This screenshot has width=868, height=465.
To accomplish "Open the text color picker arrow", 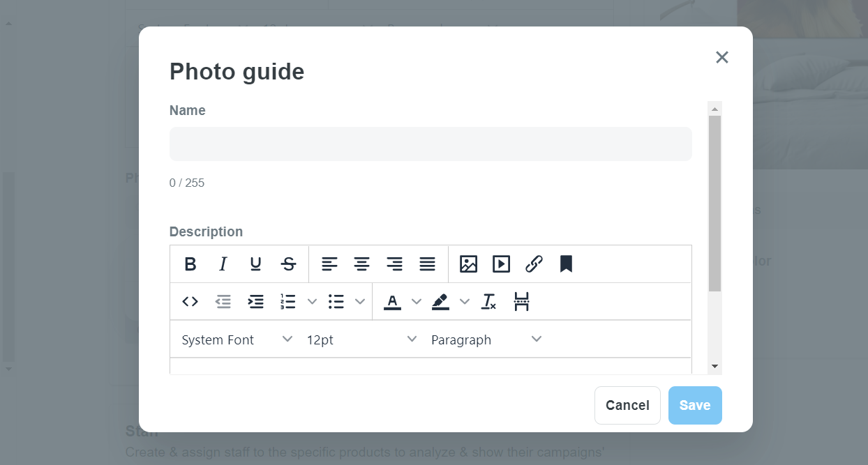I will tap(417, 302).
